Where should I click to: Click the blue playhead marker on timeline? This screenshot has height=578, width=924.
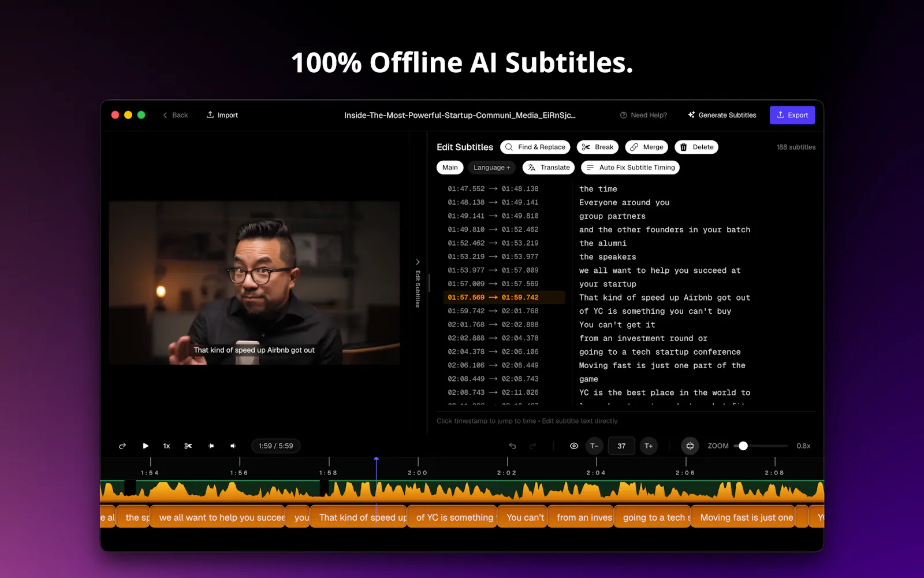[x=377, y=460]
